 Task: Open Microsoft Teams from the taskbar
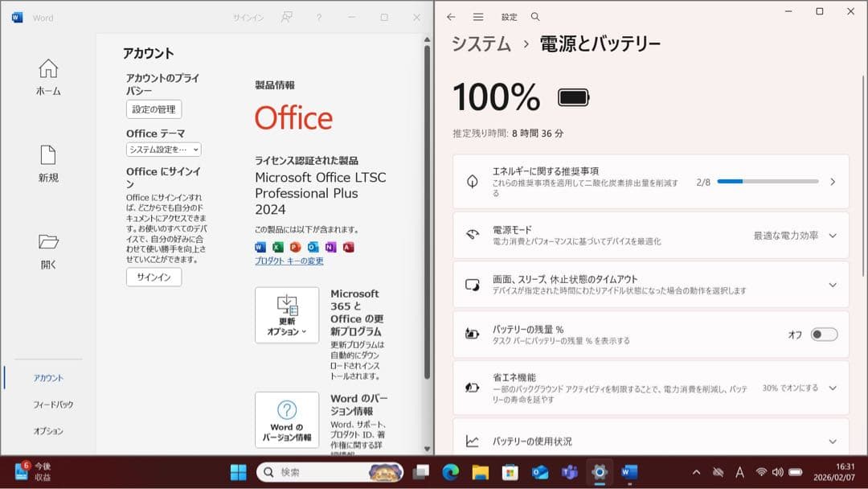click(x=569, y=473)
